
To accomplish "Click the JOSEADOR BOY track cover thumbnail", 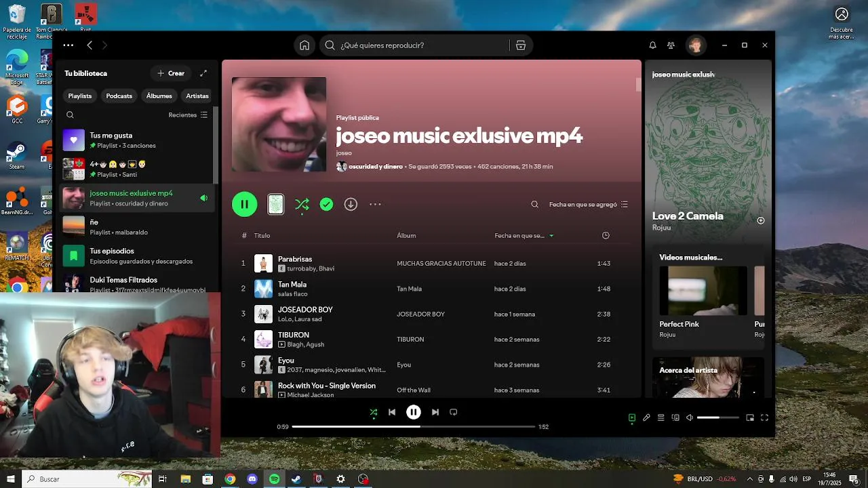I will pyautogui.click(x=263, y=314).
